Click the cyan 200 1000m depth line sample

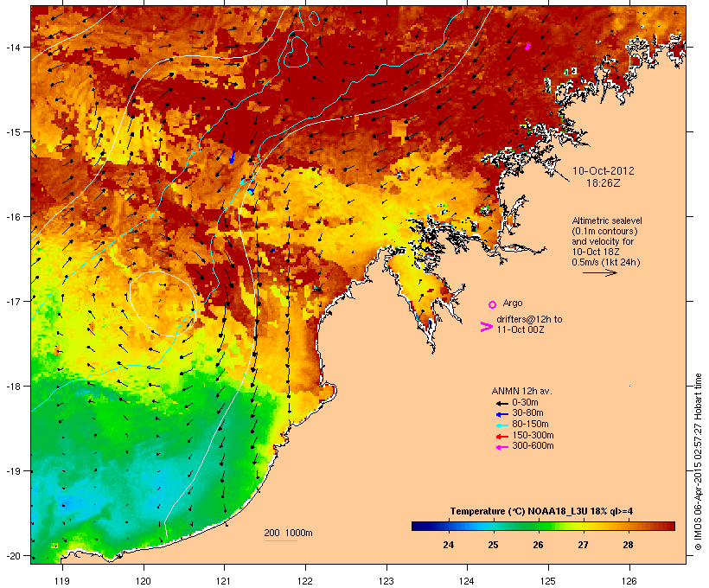280,540
